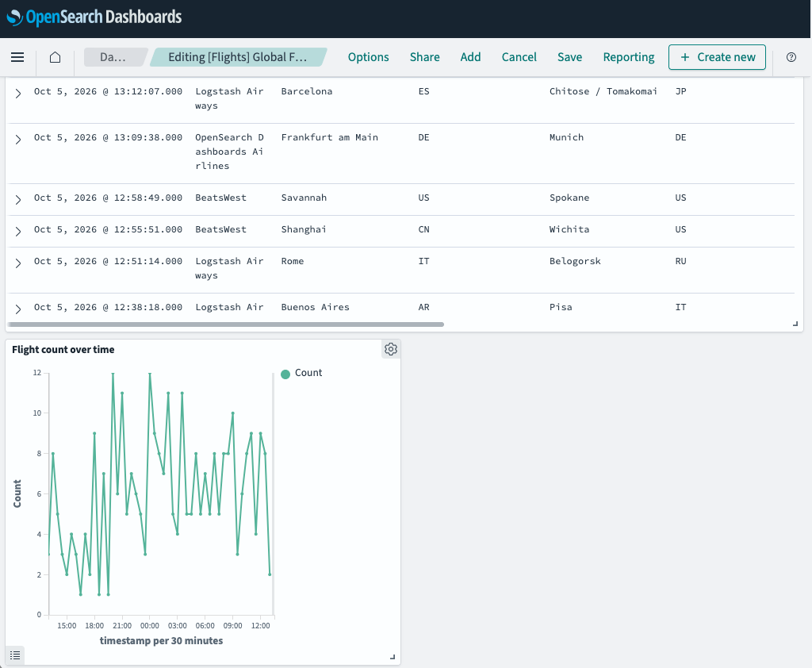Image resolution: width=812 pixels, height=668 pixels.
Task: Click the Count legend label
Action: click(308, 373)
